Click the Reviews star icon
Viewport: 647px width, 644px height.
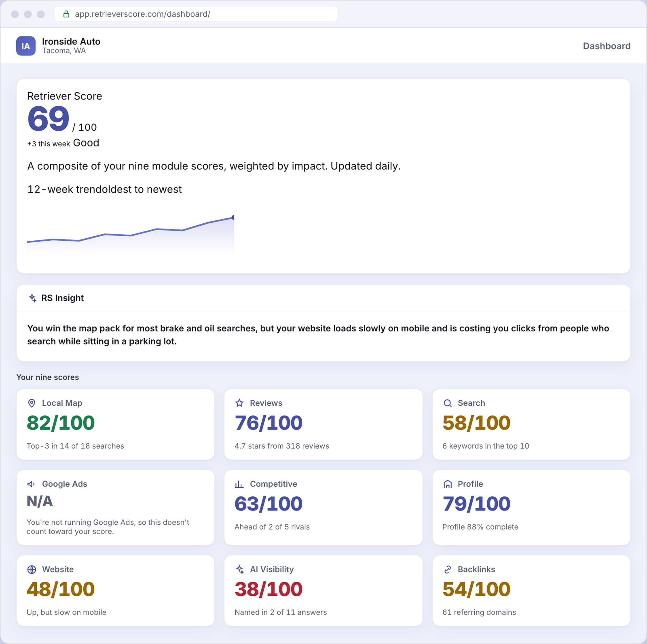coord(239,403)
